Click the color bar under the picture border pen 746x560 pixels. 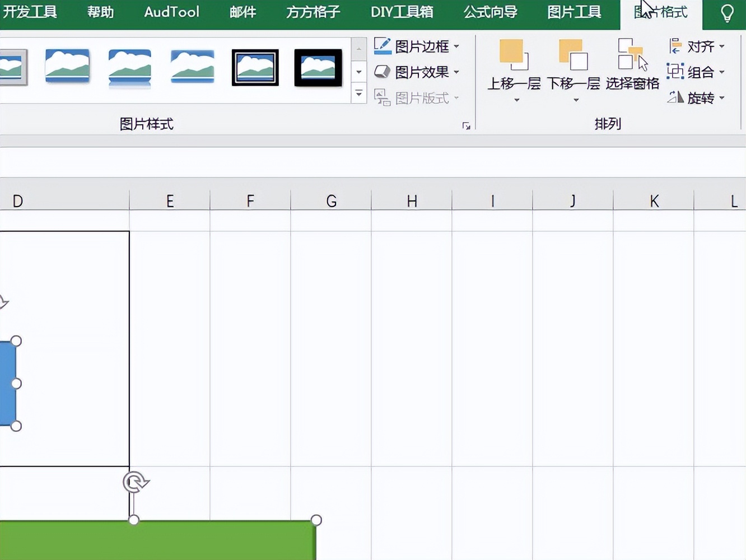(383, 52)
